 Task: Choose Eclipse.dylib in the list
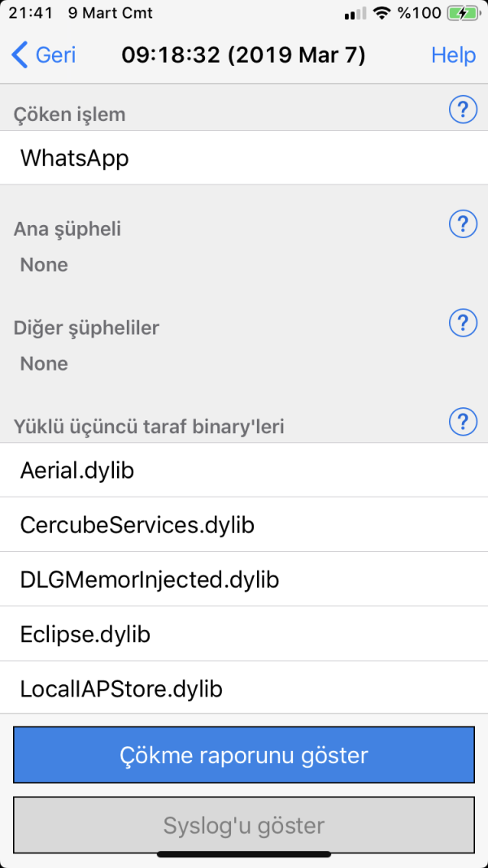(x=86, y=634)
